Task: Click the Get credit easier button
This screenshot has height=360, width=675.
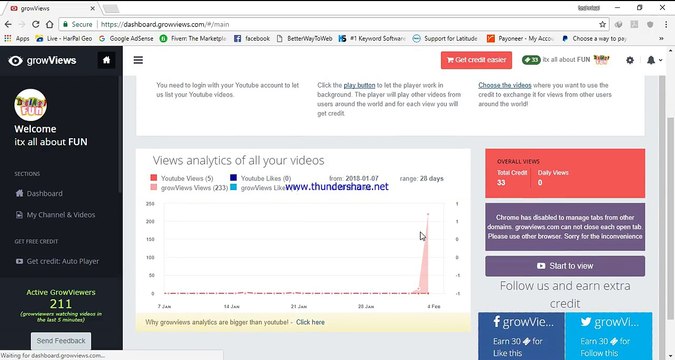Action: (476, 60)
